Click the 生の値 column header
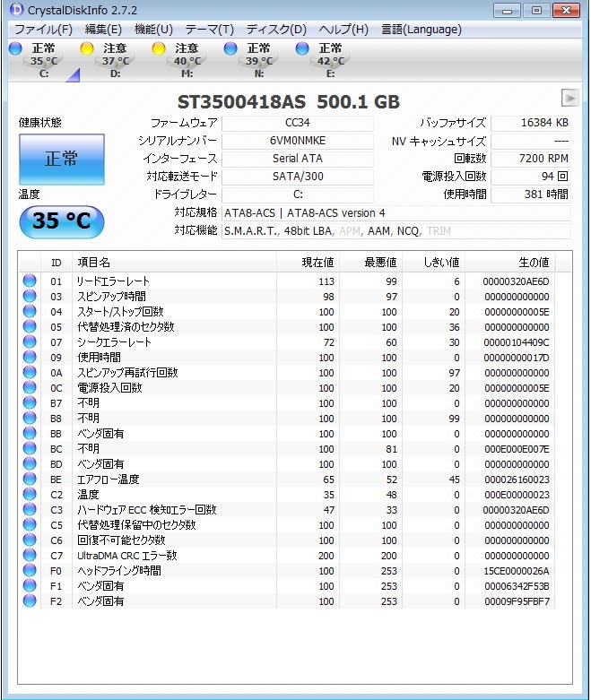 (509, 263)
